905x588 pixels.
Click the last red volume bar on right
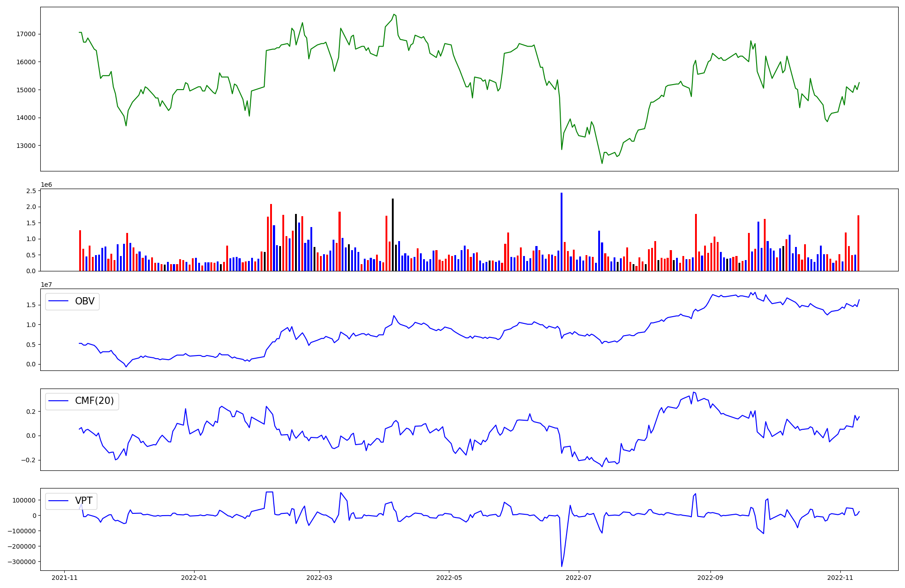[x=858, y=243]
